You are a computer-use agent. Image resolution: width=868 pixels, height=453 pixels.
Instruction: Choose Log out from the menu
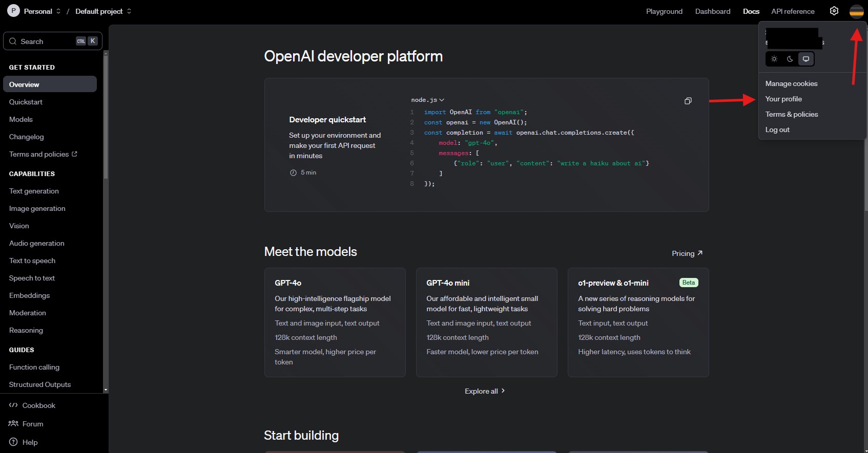coord(777,130)
